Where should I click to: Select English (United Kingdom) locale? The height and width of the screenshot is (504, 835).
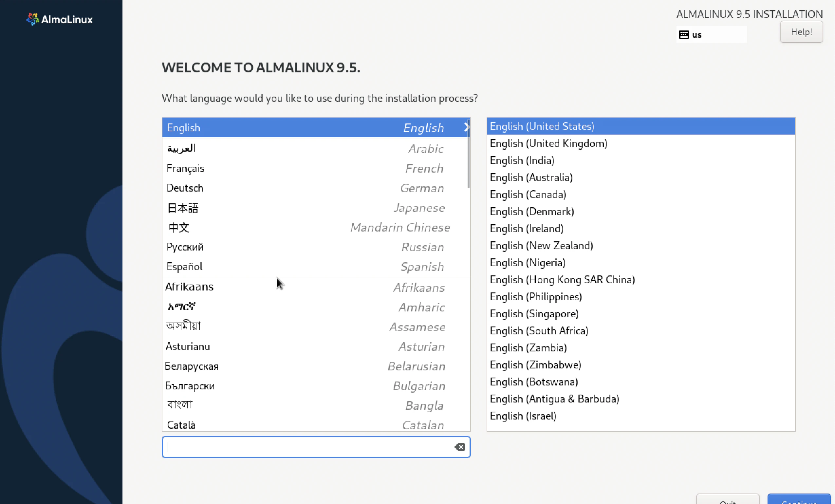641,143
